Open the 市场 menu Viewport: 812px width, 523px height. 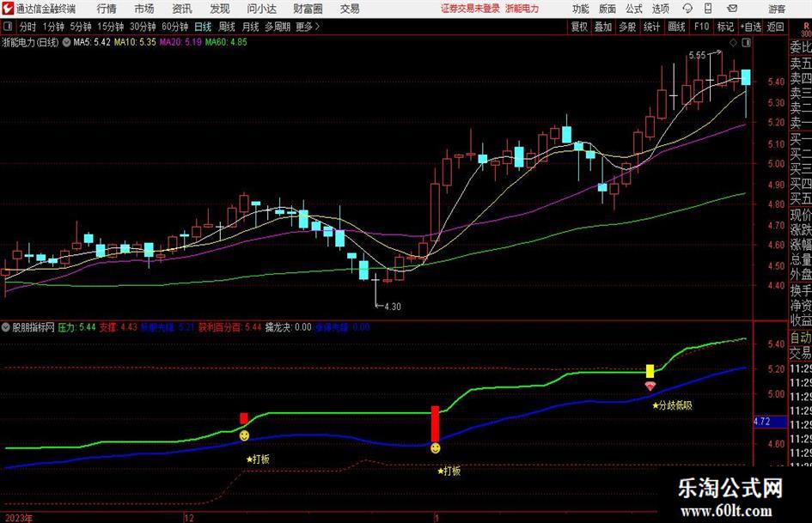(x=144, y=9)
